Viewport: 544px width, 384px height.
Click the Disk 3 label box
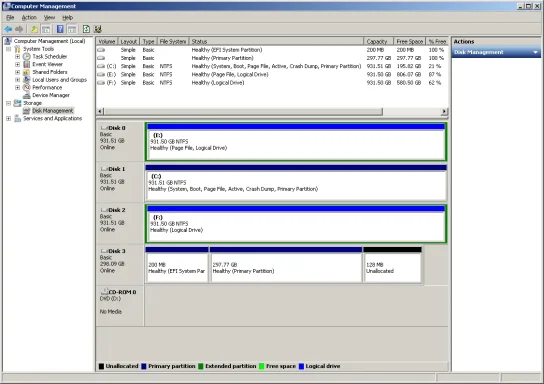(120, 265)
